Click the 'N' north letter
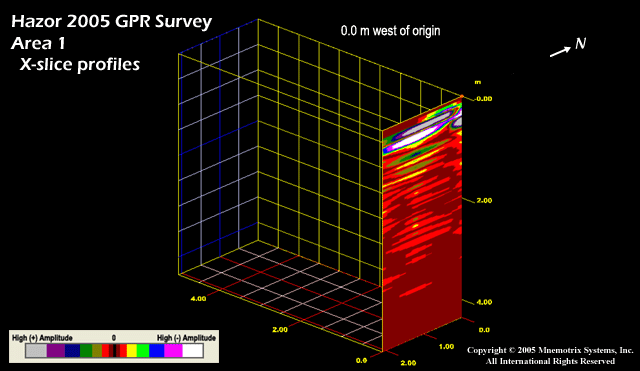 580,44
